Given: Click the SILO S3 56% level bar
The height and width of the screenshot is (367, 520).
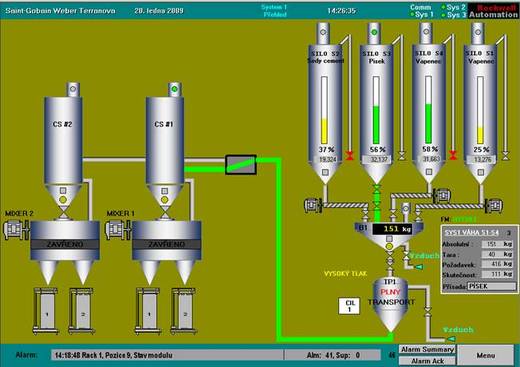Looking at the screenshot, I should (376, 110).
